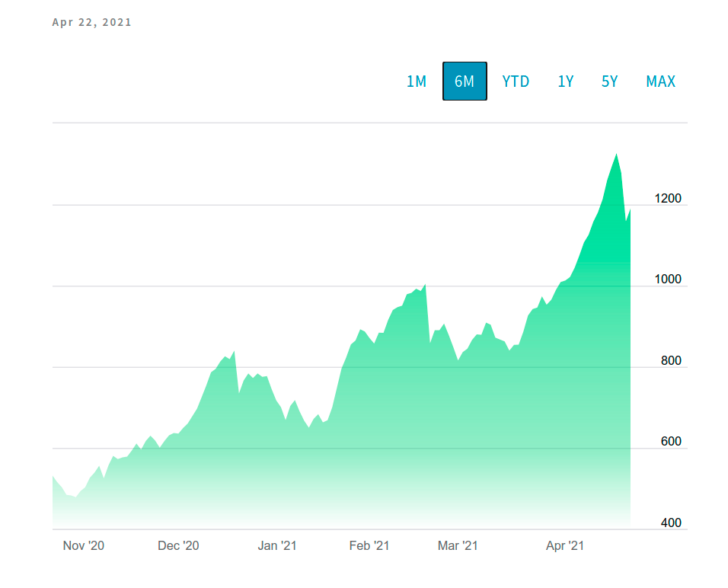Click the Dec '20 axis label

[x=178, y=545]
